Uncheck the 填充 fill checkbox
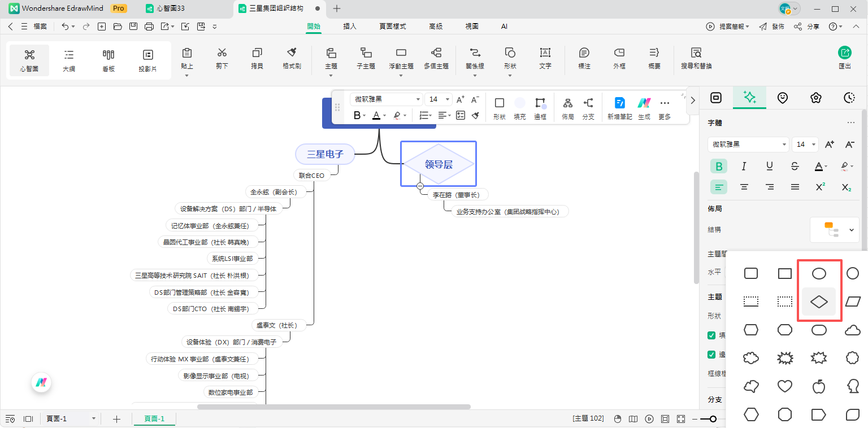868x428 pixels. (711, 334)
